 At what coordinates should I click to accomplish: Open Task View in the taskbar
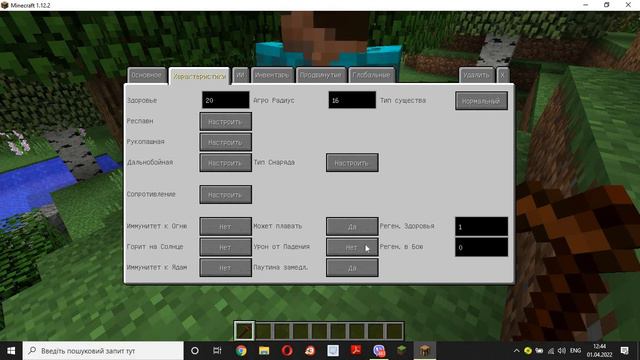click(217, 351)
